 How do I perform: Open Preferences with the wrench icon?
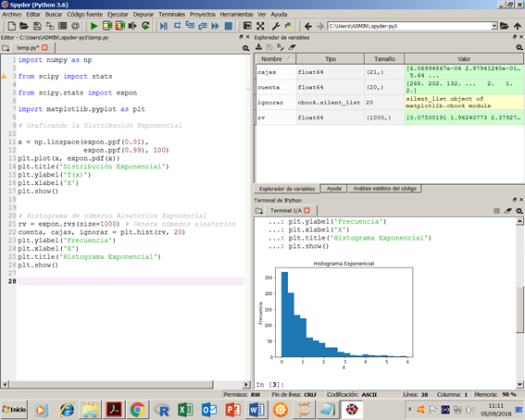276,26
